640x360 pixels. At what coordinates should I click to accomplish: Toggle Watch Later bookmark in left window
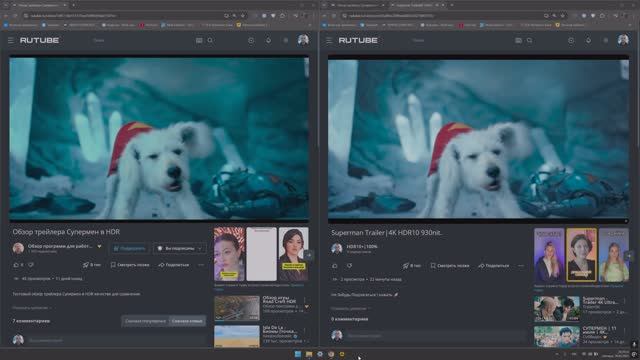[130, 265]
